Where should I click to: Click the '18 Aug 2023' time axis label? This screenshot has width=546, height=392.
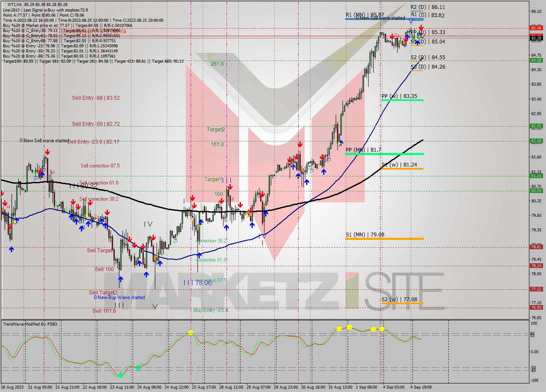[13, 387]
